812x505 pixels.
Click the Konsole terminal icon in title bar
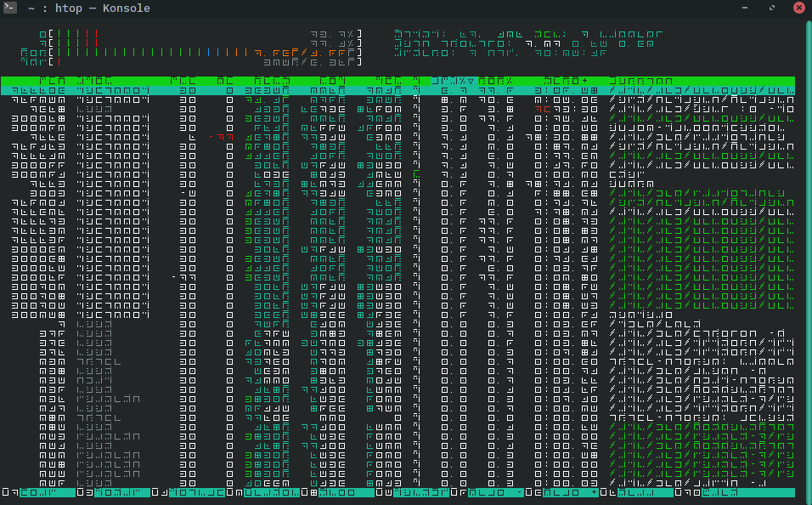[x=10, y=9]
